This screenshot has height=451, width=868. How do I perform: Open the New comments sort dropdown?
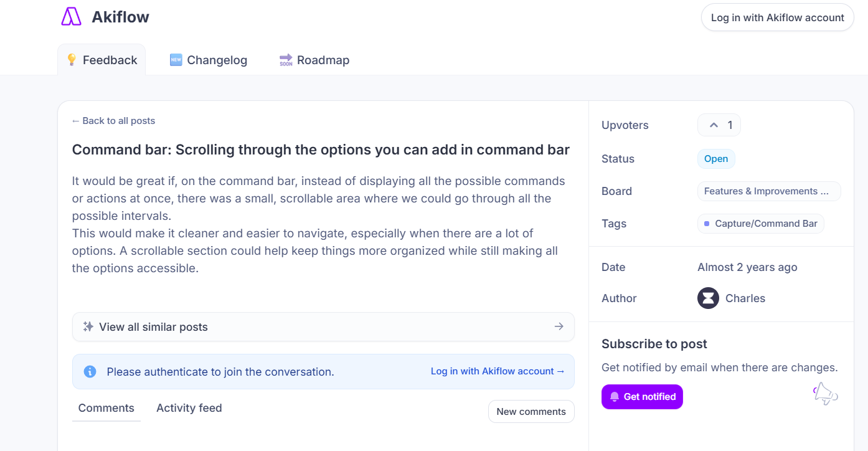coord(531,411)
